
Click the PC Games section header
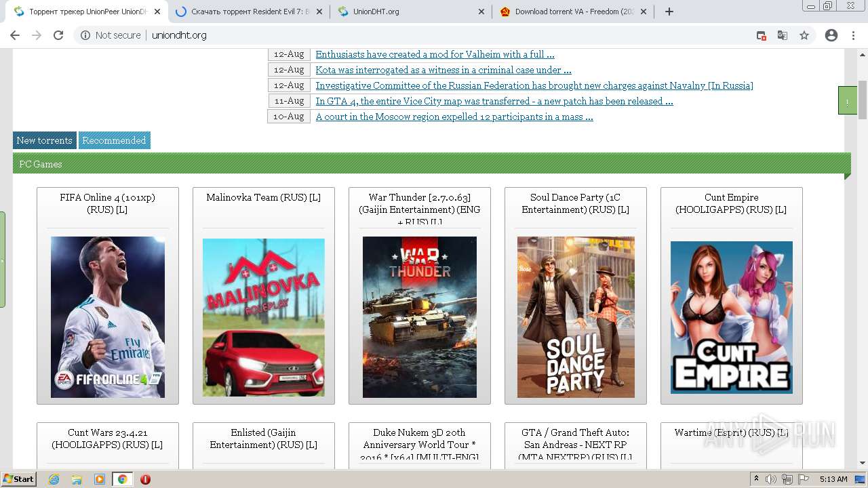(x=431, y=164)
